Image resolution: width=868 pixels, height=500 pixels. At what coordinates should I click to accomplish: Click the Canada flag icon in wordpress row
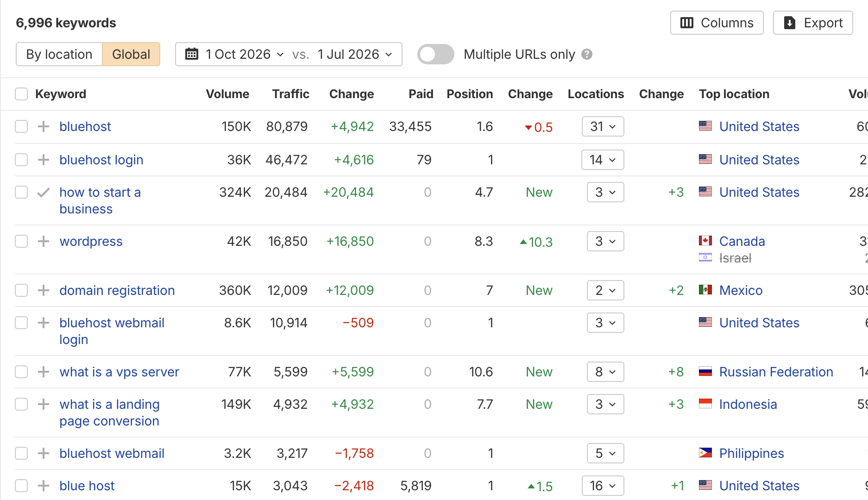(705, 241)
